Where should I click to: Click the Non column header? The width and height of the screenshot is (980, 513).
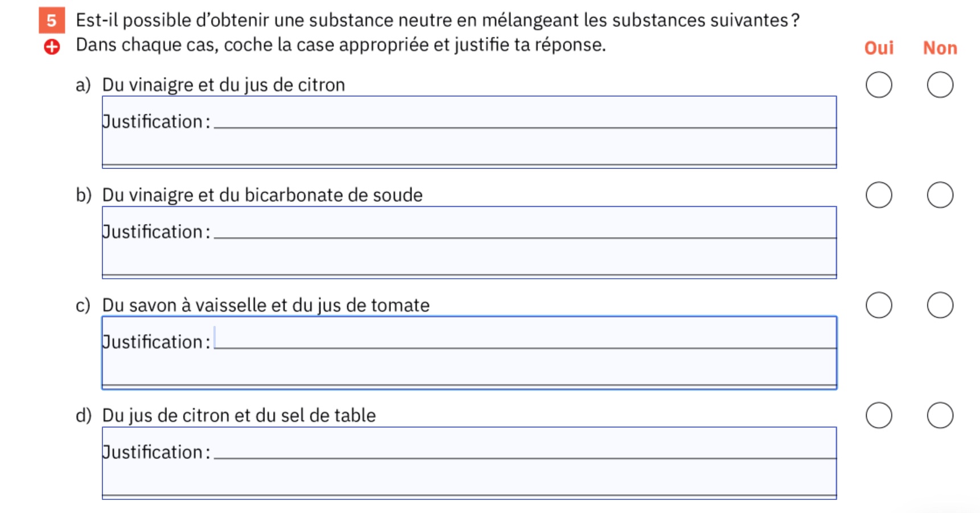940,48
